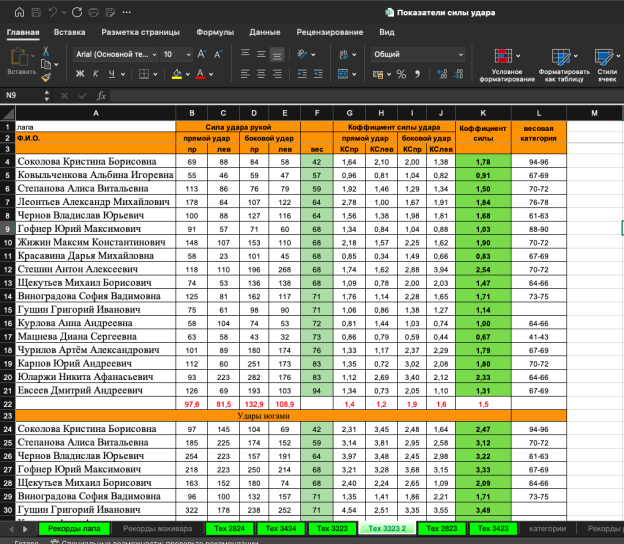Redo the action with the circular arrow
The height and width of the screenshot is (544, 624).
point(77,12)
